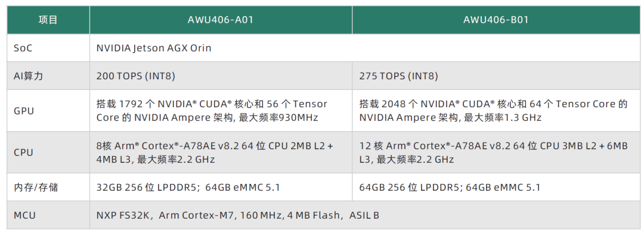Click the GPU row label
This screenshot has height=233, width=644.
point(48,111)
